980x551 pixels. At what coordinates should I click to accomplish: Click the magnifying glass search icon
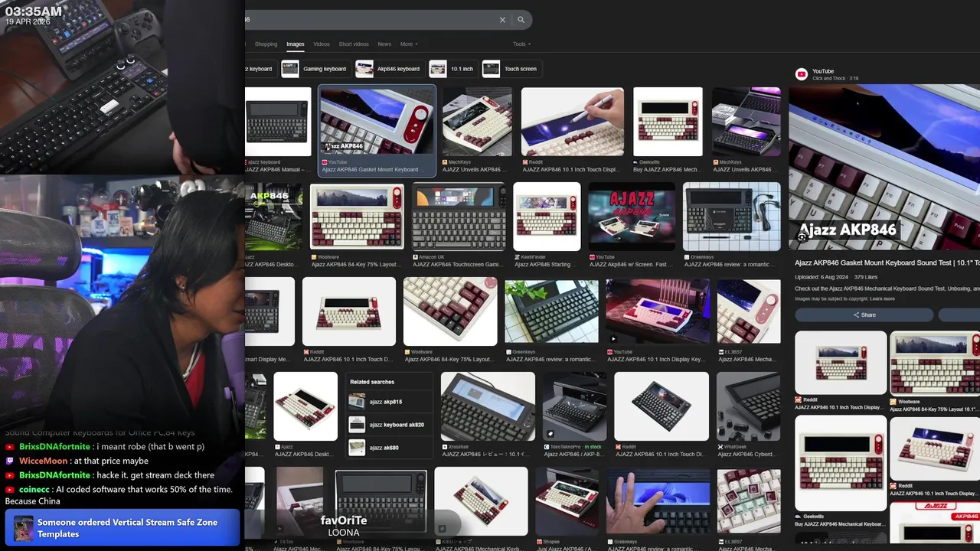click(521, 20)
